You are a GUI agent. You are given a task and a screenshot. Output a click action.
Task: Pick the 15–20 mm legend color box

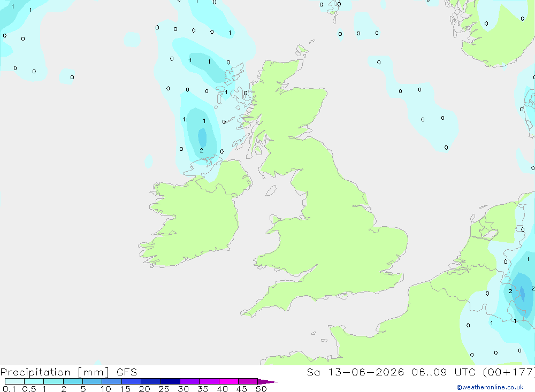tap(132, 381)
